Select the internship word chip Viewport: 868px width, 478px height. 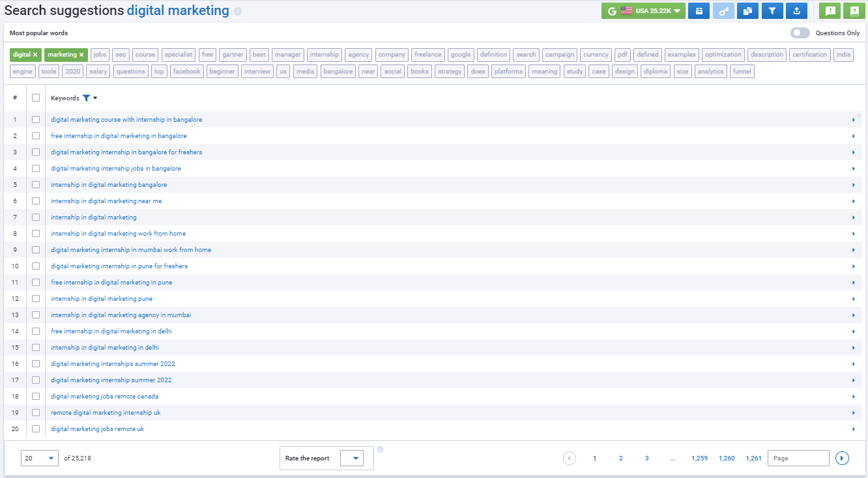[x=324, y=54]
